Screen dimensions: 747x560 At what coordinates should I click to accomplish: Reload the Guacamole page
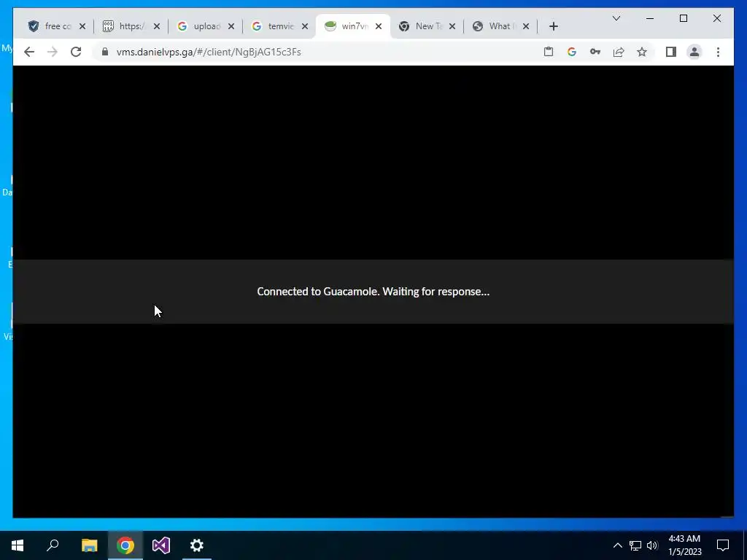(76, 52)
